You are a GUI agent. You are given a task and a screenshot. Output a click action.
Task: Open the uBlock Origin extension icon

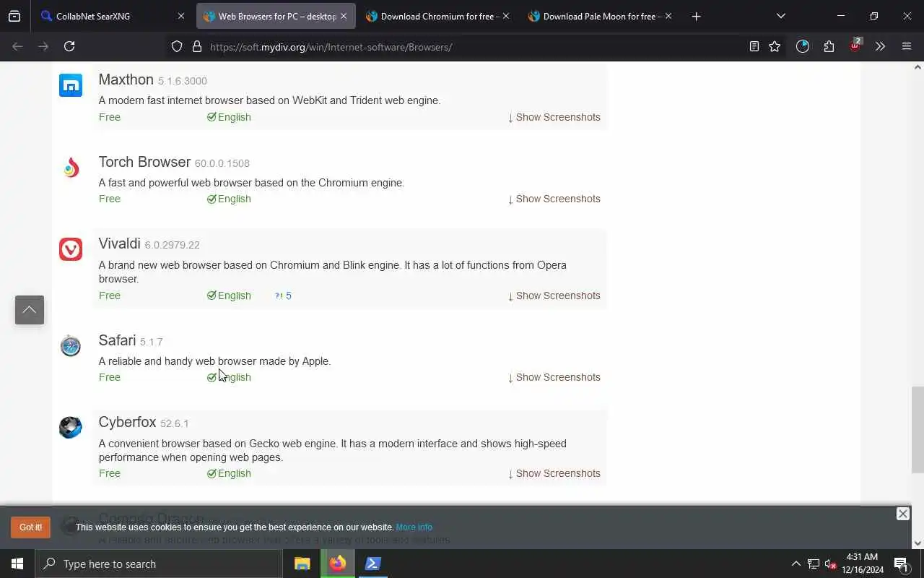855,45
